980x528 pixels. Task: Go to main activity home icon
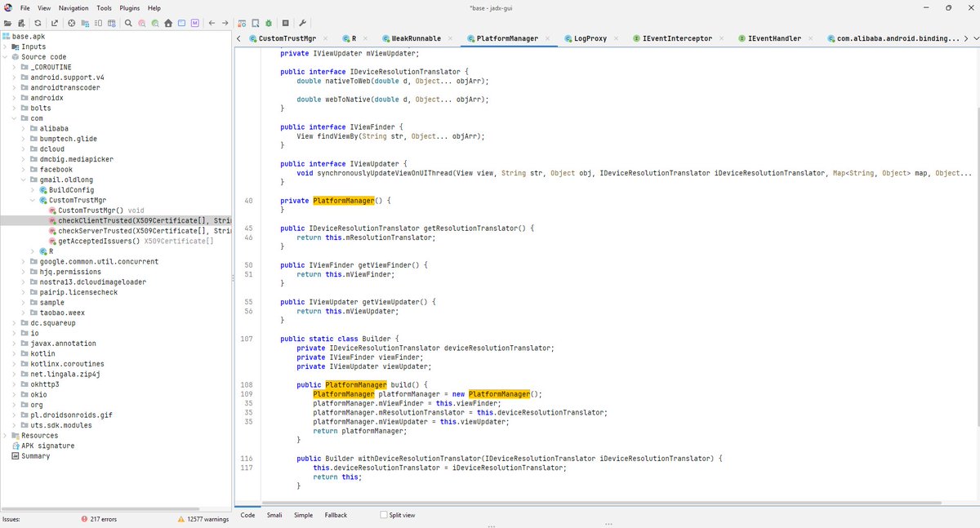point(168,23)
